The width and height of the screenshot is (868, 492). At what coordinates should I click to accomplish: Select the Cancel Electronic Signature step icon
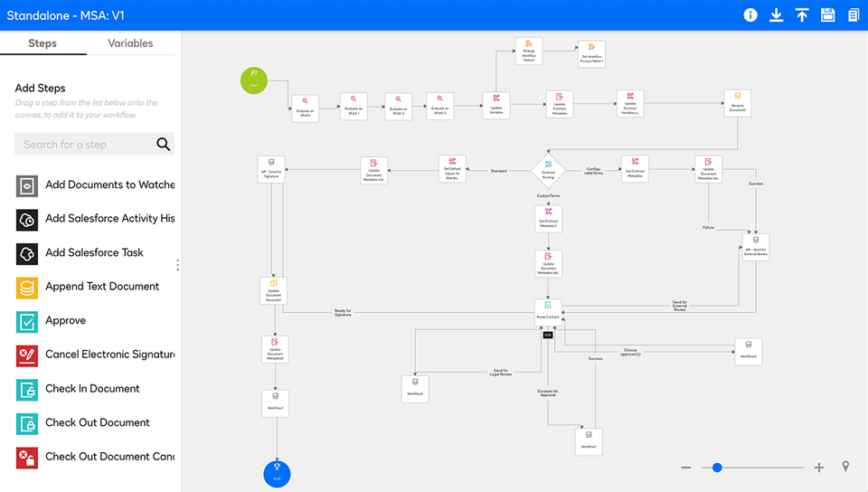click(x=27, y=355)
